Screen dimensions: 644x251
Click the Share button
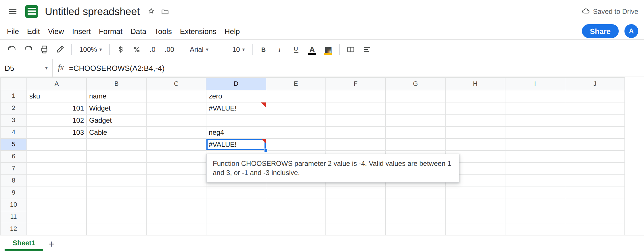(x=600, y=31)
